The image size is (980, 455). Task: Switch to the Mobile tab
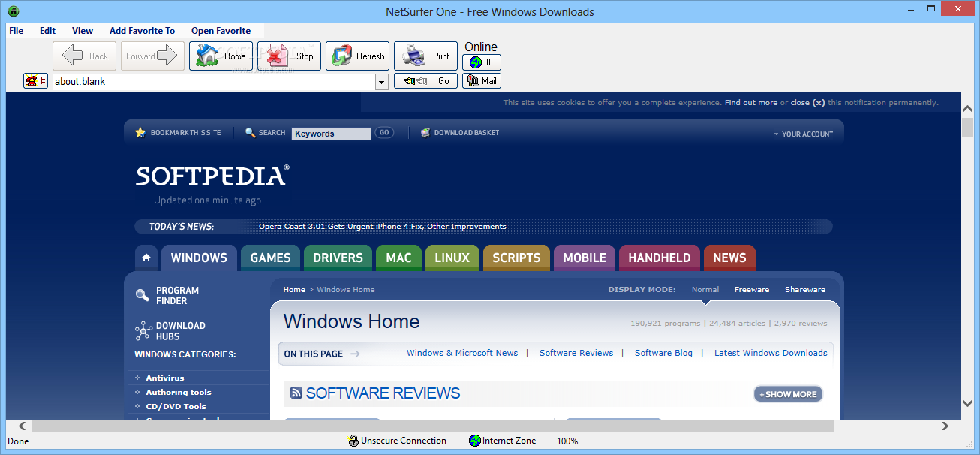click(x=585, y=258)
